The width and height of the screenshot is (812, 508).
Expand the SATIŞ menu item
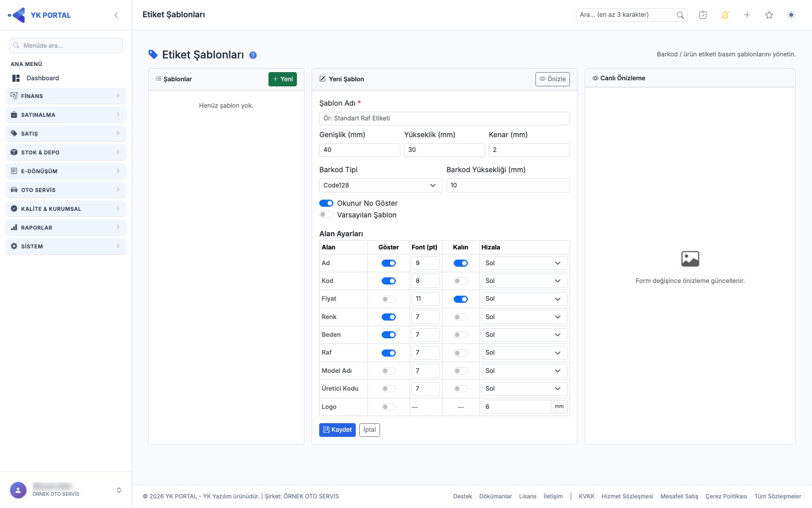point(66,134)
